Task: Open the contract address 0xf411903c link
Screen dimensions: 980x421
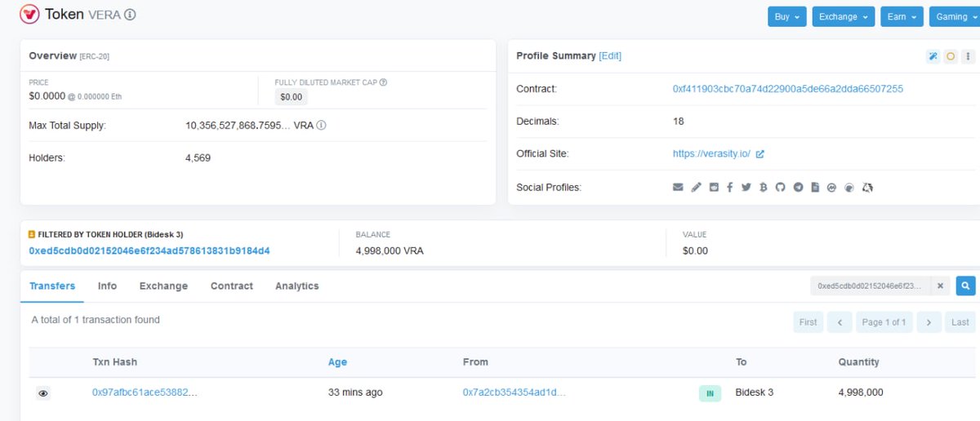Action: [x=788, y=89]
